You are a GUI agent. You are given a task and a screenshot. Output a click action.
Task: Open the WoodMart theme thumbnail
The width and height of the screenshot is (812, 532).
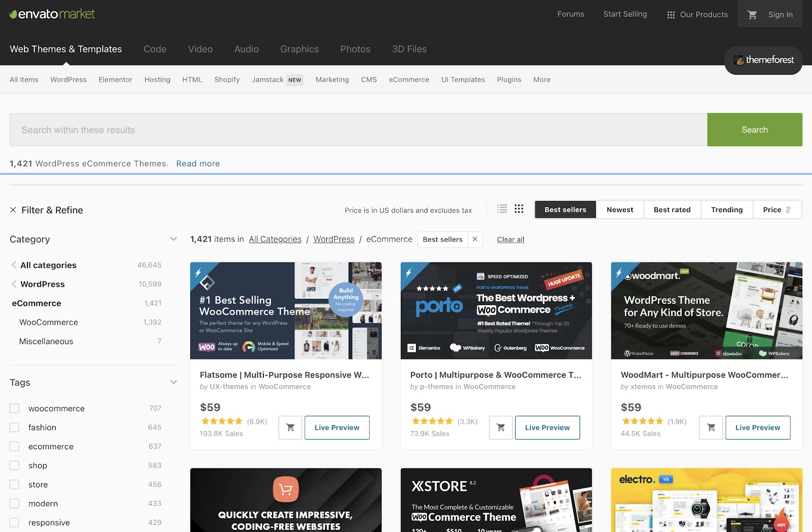(706, 311)
